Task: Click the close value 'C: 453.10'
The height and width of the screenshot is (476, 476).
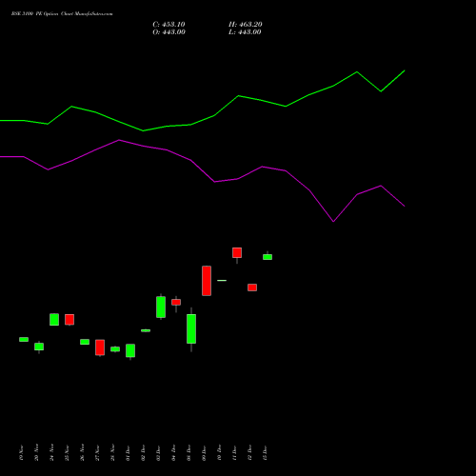Action: [x=169, y=25]
